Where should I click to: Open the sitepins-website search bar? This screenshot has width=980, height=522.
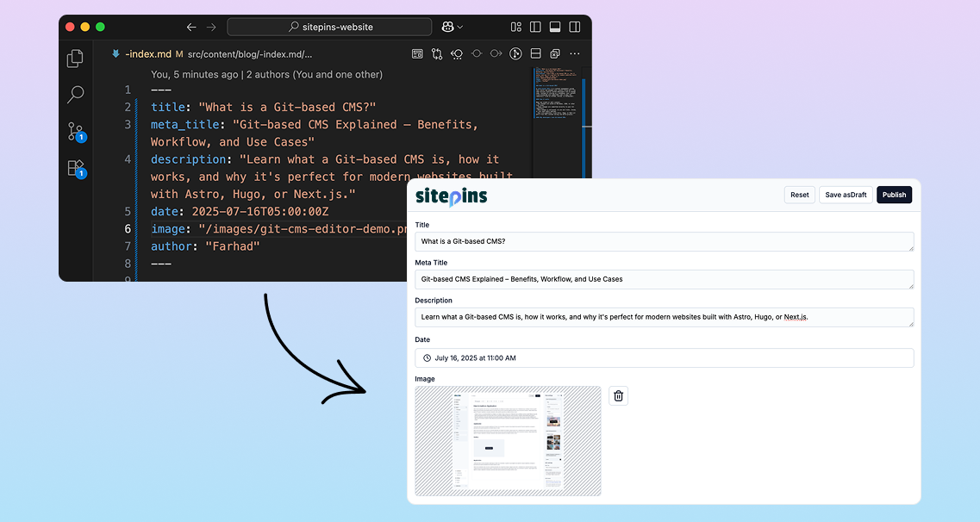328,27
